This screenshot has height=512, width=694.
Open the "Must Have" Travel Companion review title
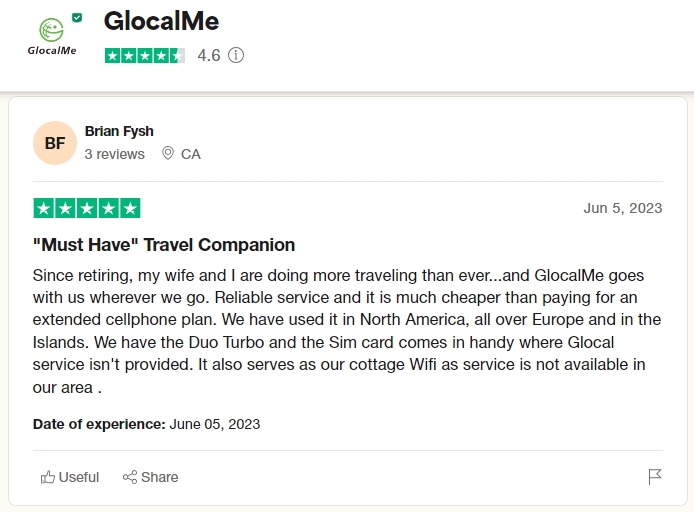point(164,245)
